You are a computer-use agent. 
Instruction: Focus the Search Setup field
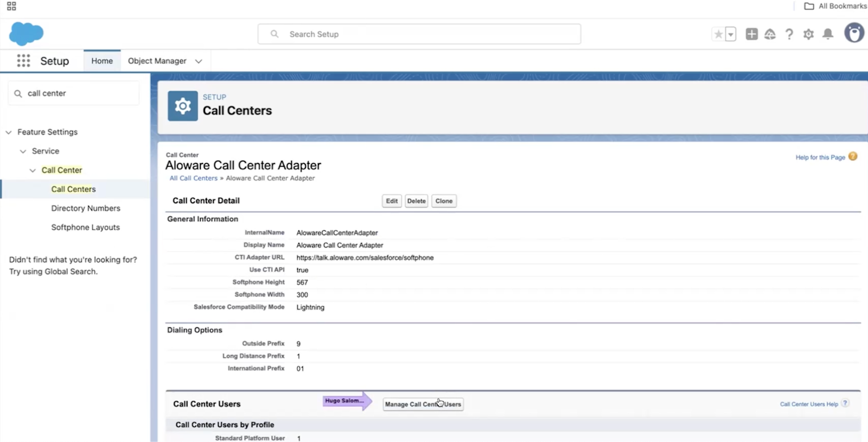[x=419, y=34]
